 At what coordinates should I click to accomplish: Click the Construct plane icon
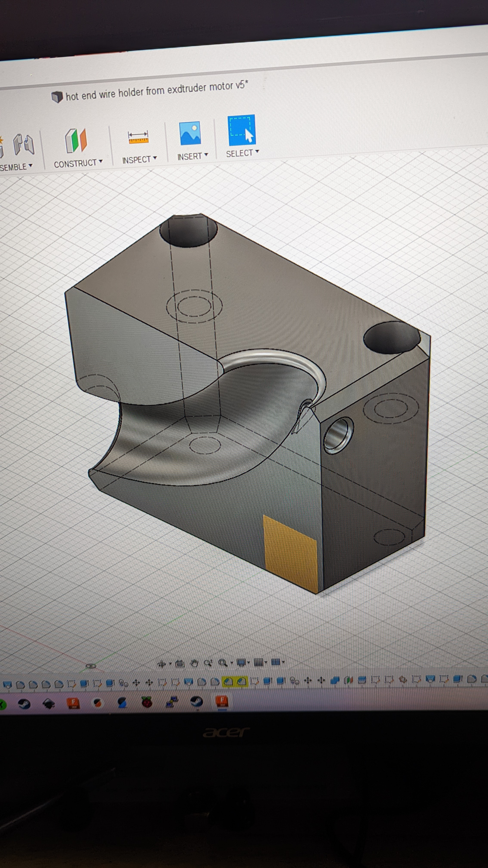tap(76, 141)
